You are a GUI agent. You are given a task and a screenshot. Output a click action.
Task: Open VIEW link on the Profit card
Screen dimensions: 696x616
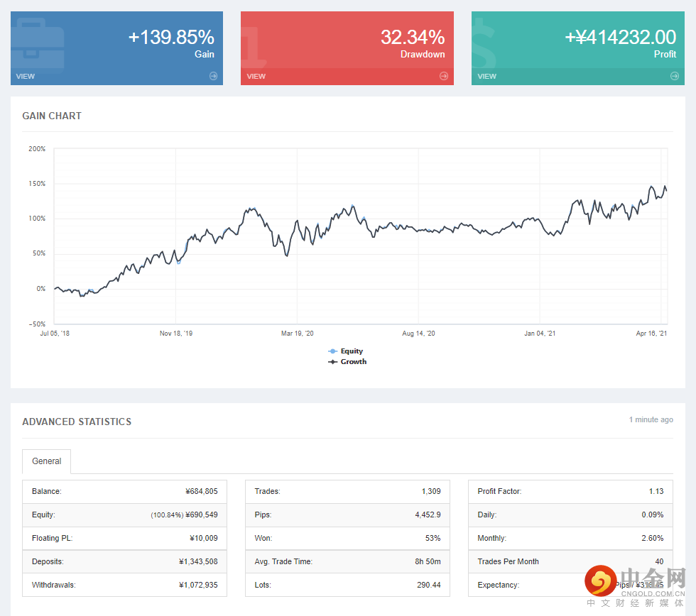click(x=487, y=76)
